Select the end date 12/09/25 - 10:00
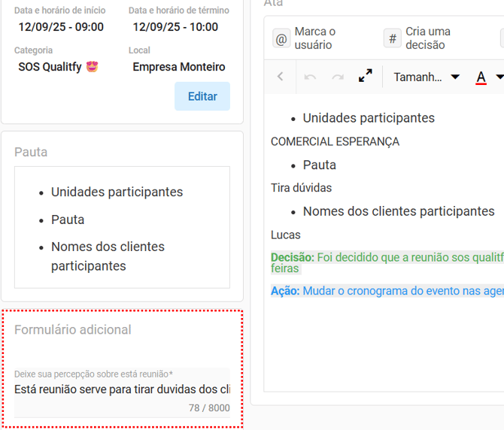504x430 pixels. (x=175, y=27)
